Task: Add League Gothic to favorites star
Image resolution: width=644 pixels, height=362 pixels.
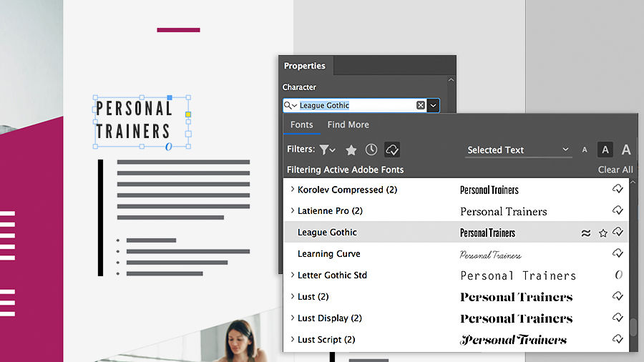Action: (x=603, y=233)
